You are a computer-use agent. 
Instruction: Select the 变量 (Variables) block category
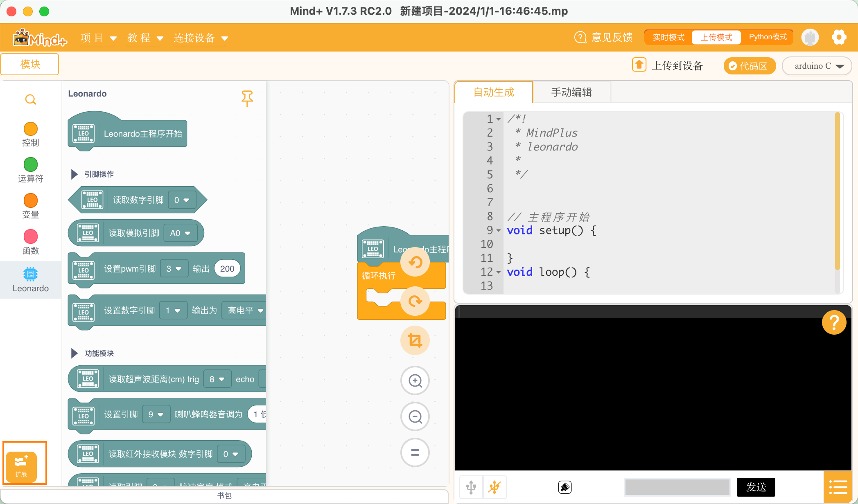31,207
